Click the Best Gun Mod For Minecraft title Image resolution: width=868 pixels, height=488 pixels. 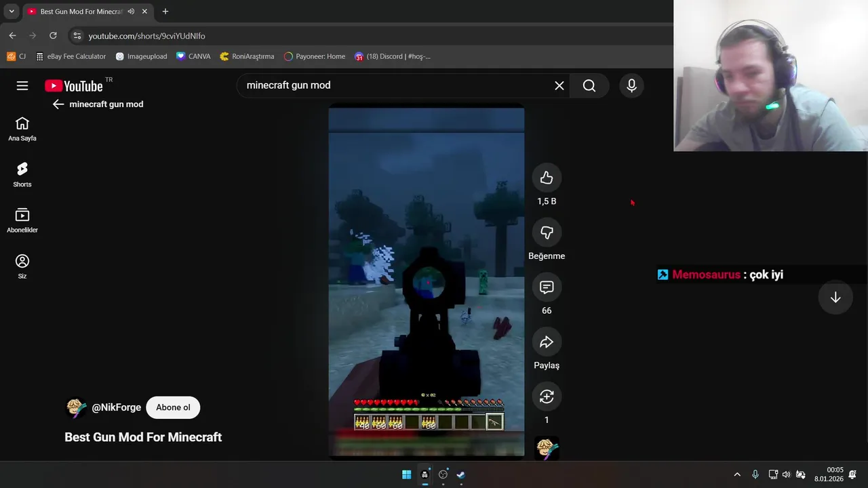(143, 437)
